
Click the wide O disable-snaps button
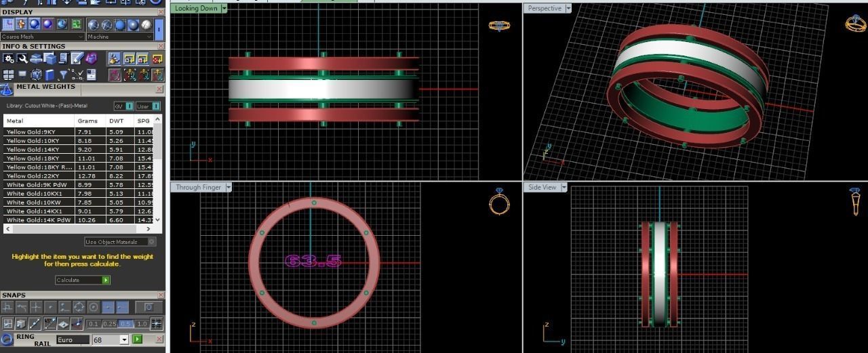149,307
